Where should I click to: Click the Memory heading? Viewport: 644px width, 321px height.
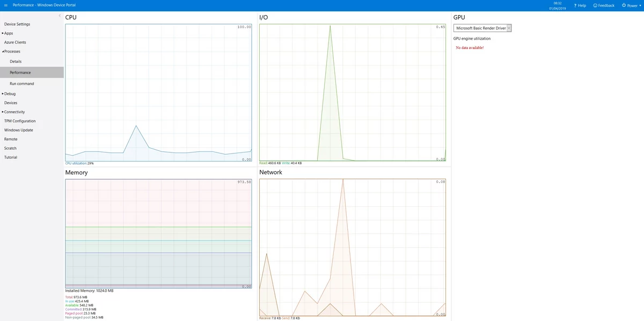(x=76, y=173)
